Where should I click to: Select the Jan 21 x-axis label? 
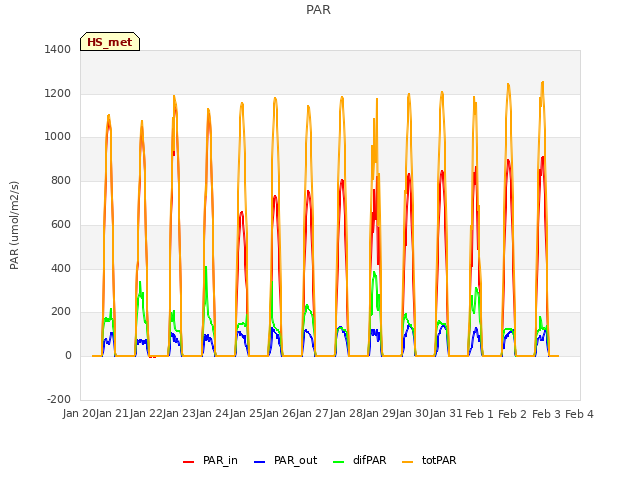click(x=112, y=414)
